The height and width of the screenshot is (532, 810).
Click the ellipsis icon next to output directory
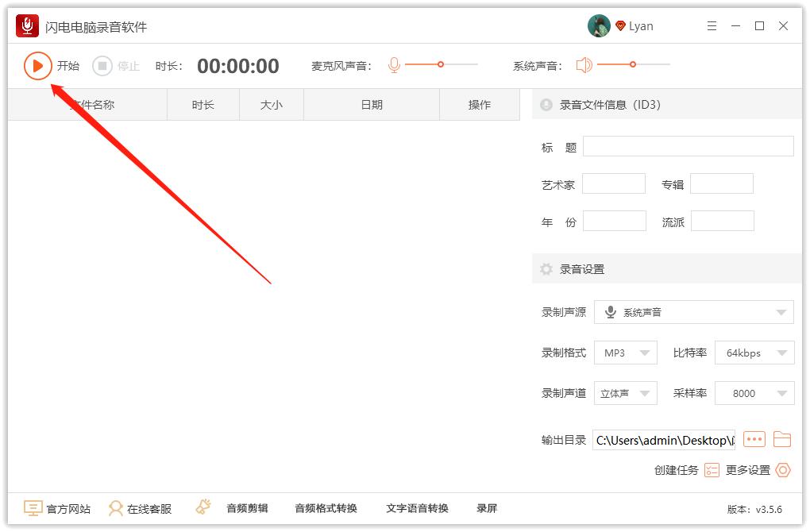[x=754, y=439]
